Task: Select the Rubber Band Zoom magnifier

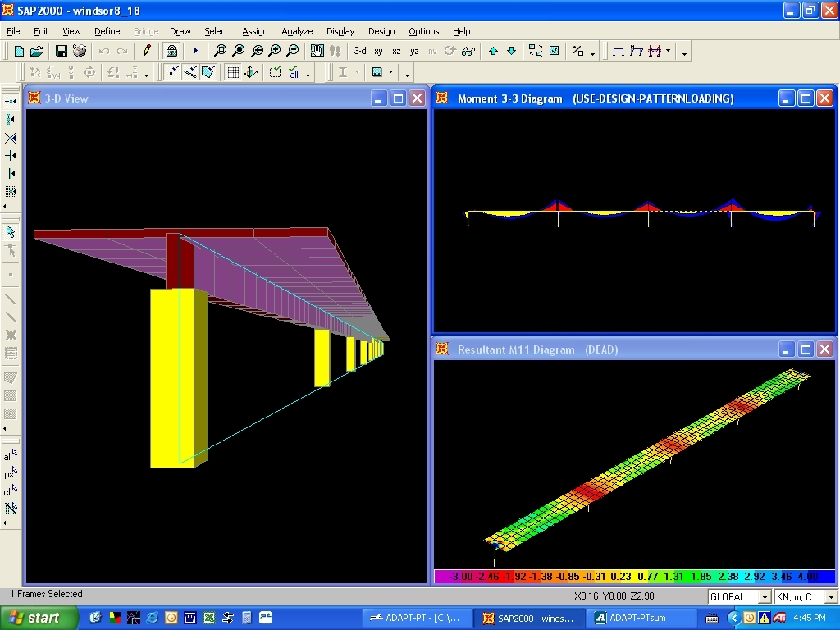Action: tap(220, 51)
